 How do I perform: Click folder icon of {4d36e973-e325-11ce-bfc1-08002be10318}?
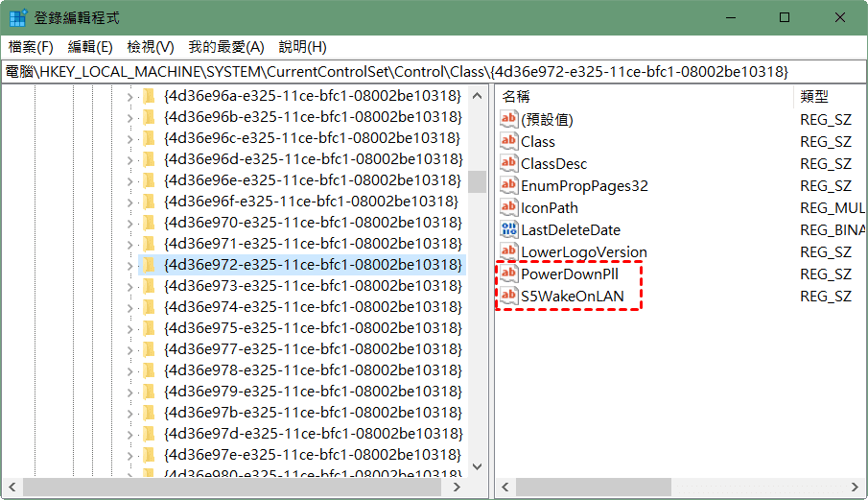click(149, 286)
